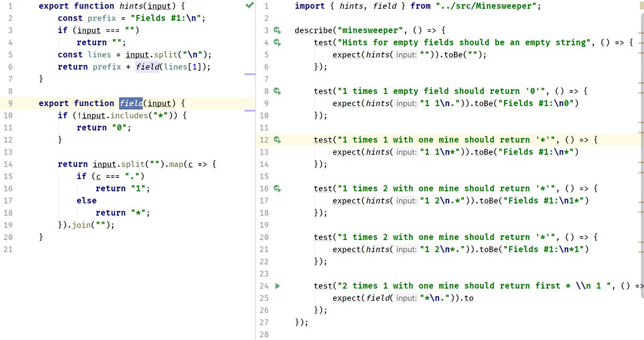Click the import keyword on test file line 1
The image size is (644, 340).
[309, 6]
